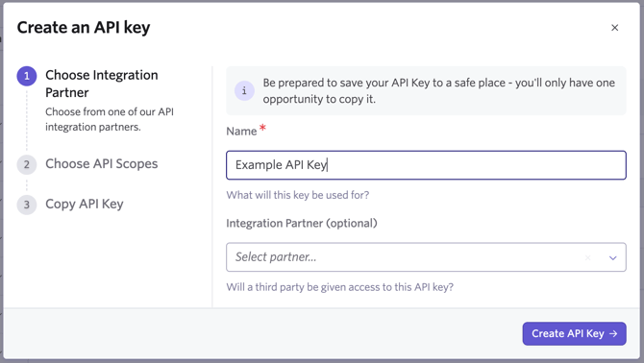Click the Name field label

(241, 132)
